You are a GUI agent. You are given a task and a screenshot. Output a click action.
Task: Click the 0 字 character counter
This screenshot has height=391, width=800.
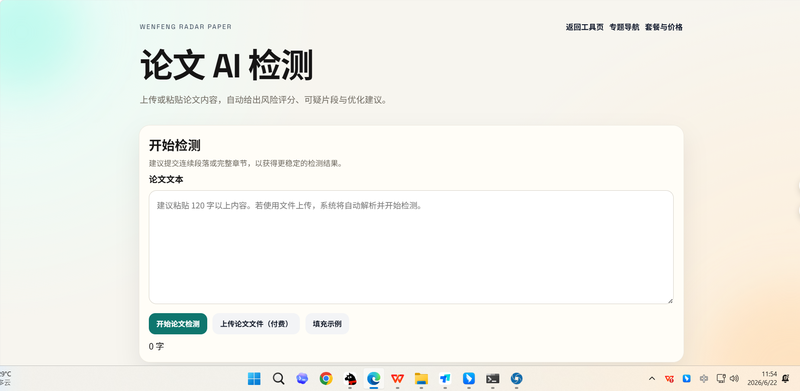[156, 347]
